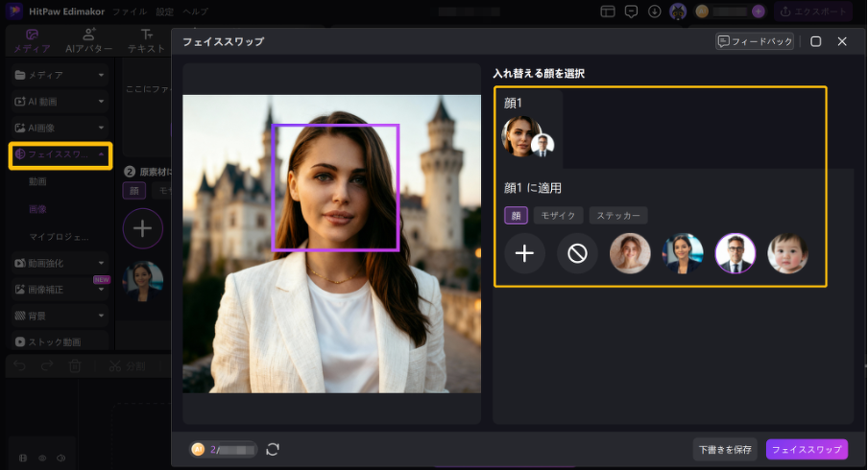Screen dimensions: 868x470
Task: Choose the baby face thumbnail
Action: (787, 254)
